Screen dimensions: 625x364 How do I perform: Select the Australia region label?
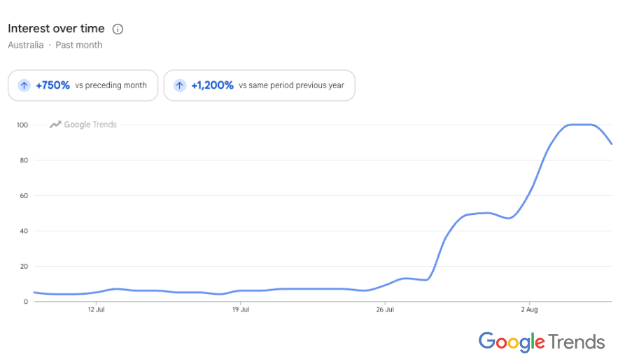pyautogui.click(x=26, y=45)
